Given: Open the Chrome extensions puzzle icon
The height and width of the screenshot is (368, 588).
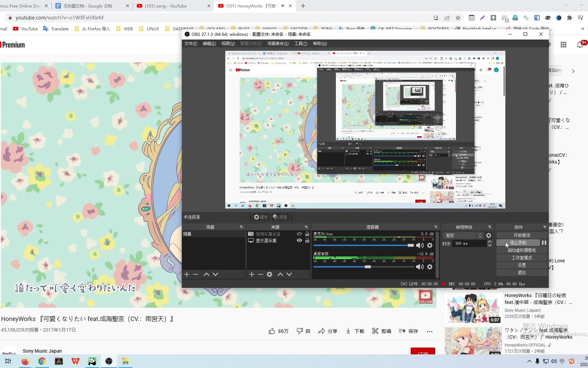Looking at the screenshot, I should [570, 18].
